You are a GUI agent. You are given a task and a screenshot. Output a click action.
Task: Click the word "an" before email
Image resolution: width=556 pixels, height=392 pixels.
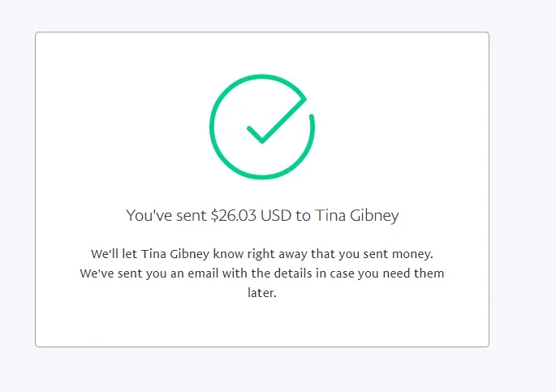point(170,274)
